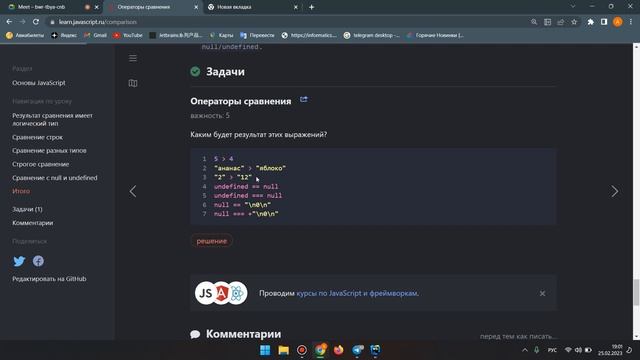
Task: Share the lesson on Twitter
Action: (19, 261)
